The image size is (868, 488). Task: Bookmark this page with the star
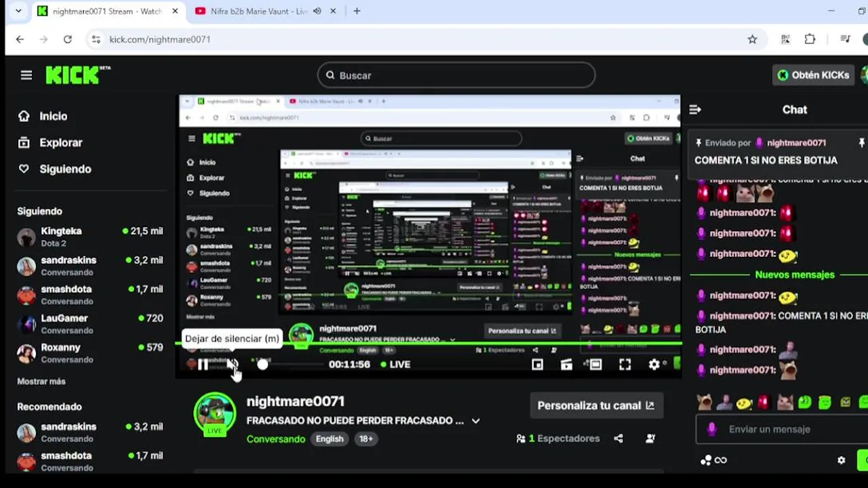click(752, 39)
